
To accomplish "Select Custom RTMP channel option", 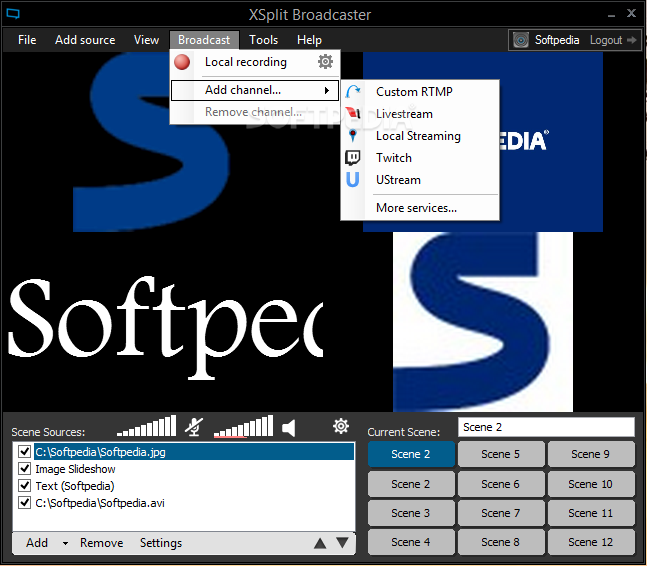I will coord(420,92).
